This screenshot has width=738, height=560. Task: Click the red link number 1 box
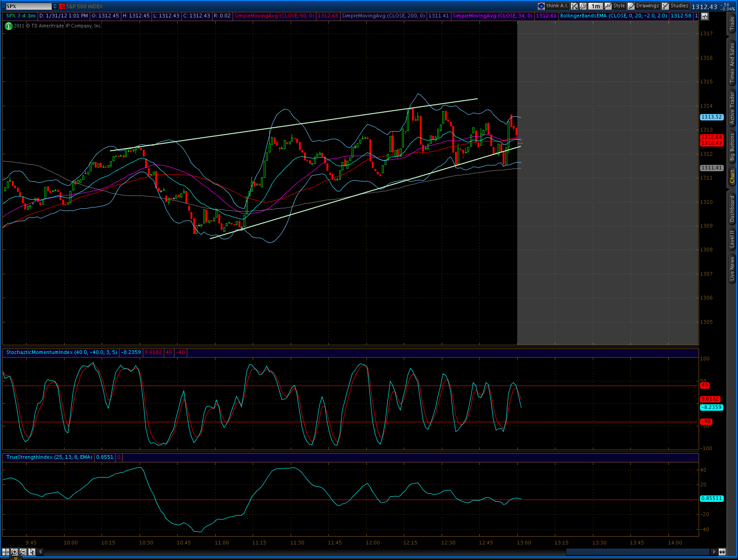(62, 6)
